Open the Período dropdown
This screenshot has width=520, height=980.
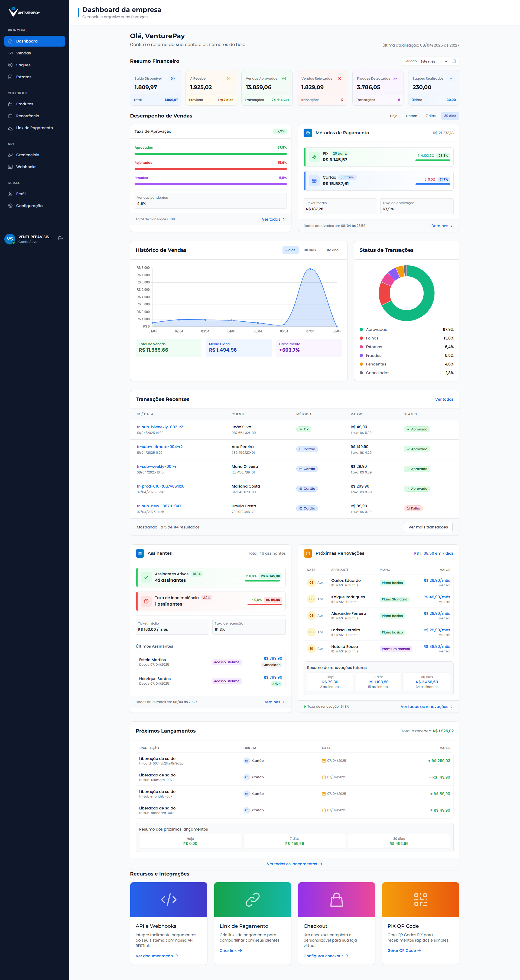tap(434, 61)
